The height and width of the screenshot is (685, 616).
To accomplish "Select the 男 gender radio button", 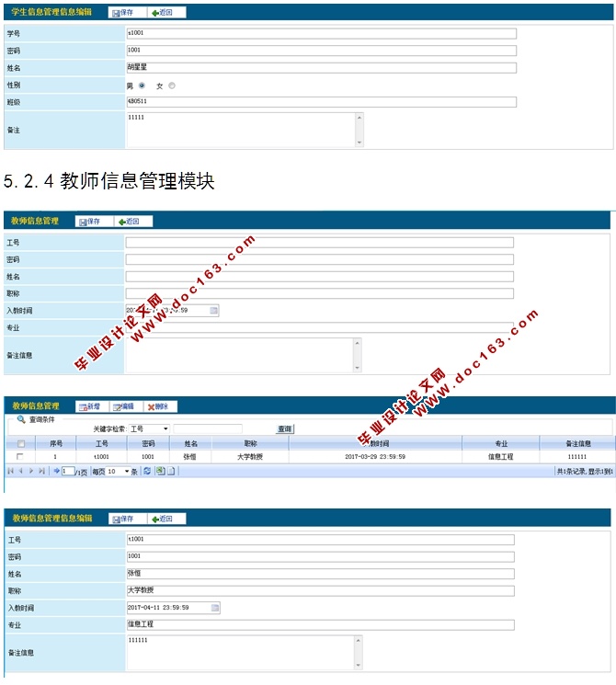I will (x=142, y=86).
